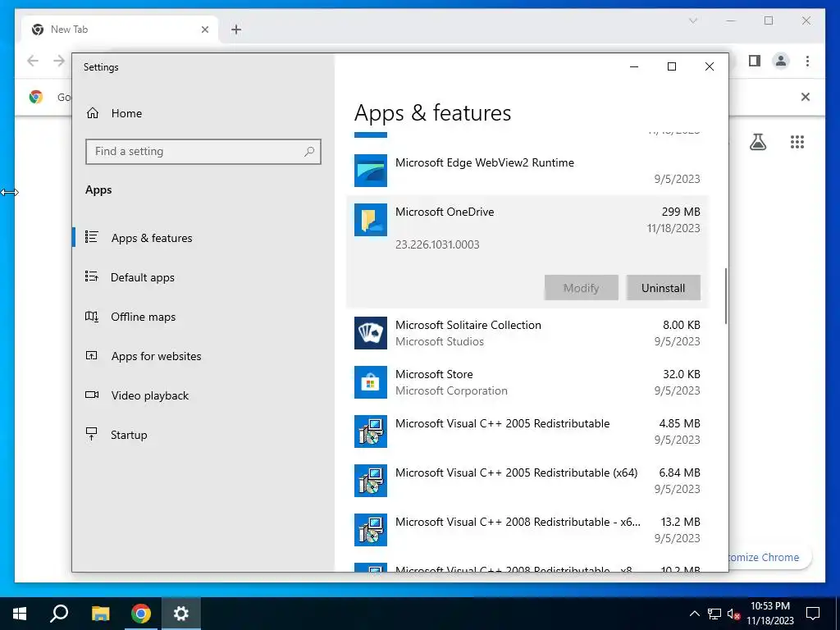Dismiss the Chrome infobar with X

806,97
